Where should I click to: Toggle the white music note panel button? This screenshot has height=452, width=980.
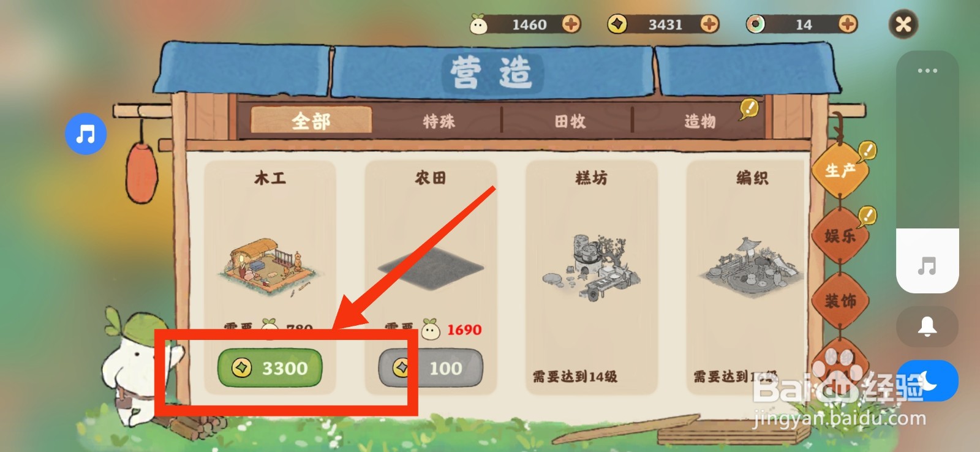927,266
